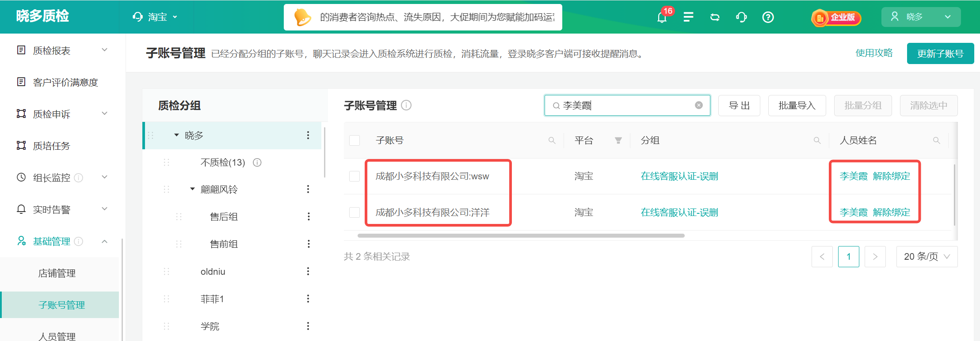Image resolution: width=980 pixels, height=341 pixels.
Task: Collapse the 翩翩风铃 tree node
Action: [x=192, y=189]
